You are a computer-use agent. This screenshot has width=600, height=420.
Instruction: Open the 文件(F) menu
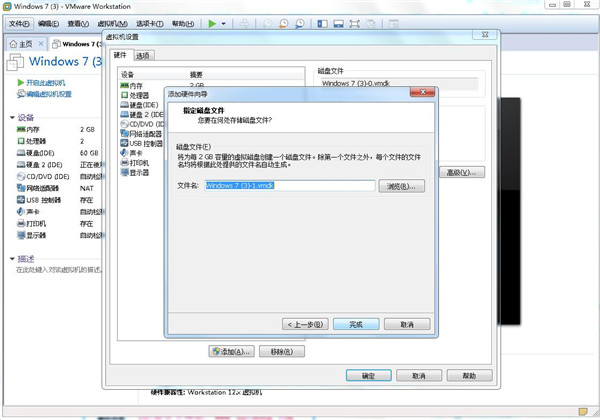19,24
